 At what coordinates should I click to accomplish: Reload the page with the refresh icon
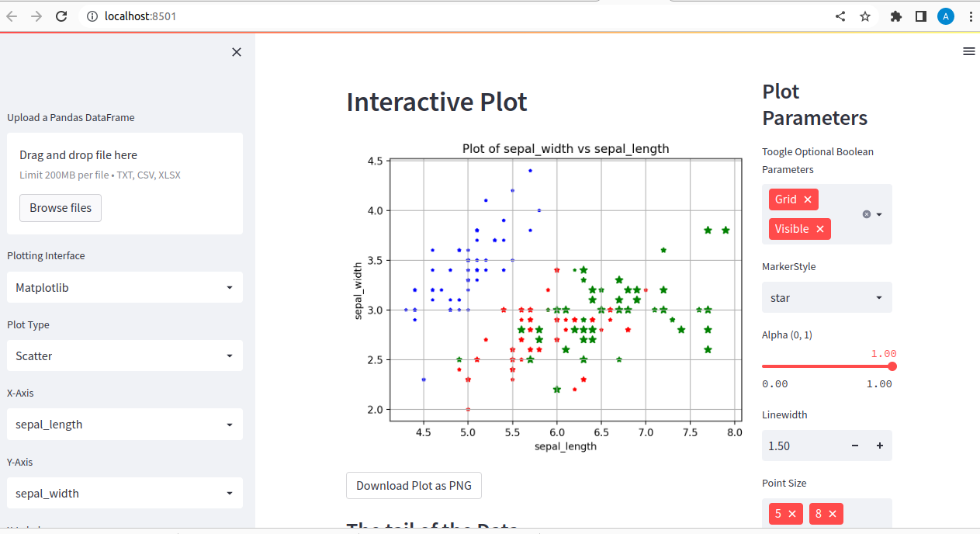pos(61,16)
